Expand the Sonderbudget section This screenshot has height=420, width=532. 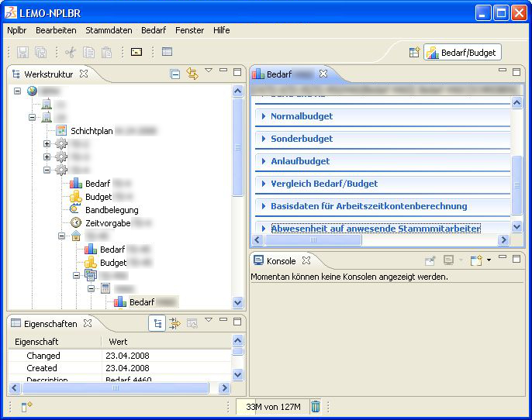pos(301,139)
